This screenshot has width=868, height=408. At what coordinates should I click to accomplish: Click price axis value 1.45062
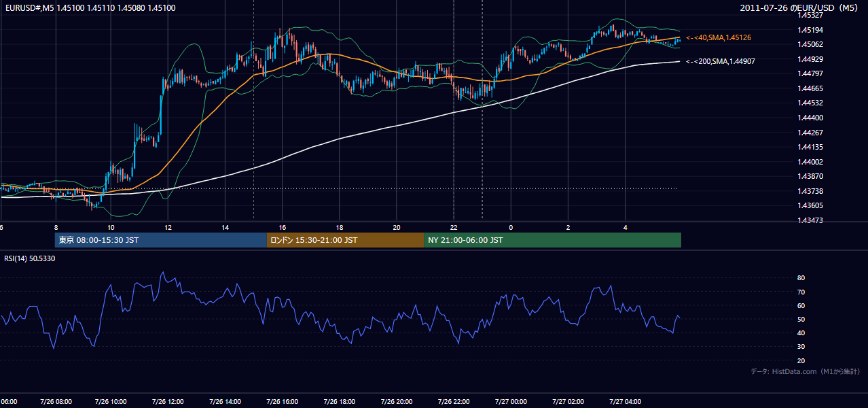(810, 45)
